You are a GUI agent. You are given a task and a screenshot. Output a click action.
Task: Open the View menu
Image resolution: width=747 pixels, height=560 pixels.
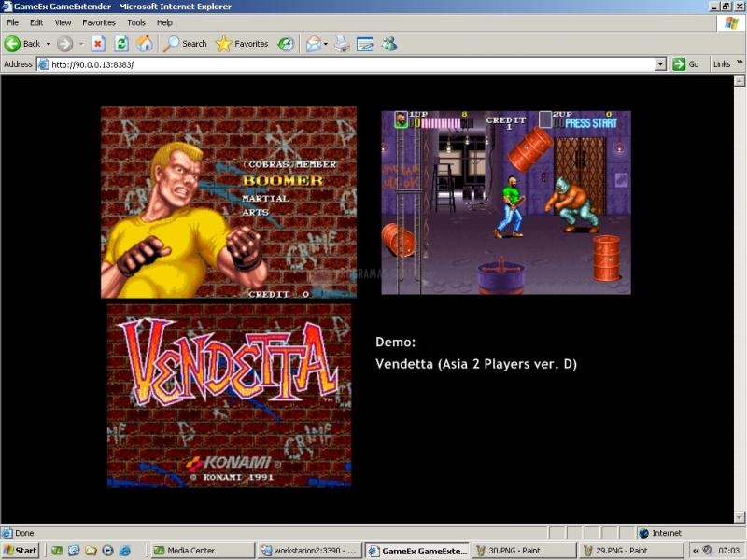(63, 22)
